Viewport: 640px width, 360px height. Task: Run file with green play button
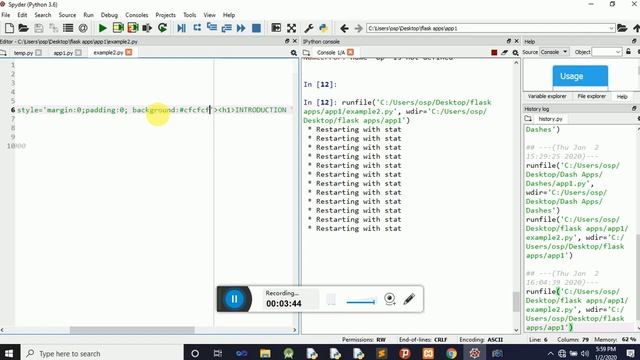click(x=102, y=28)
